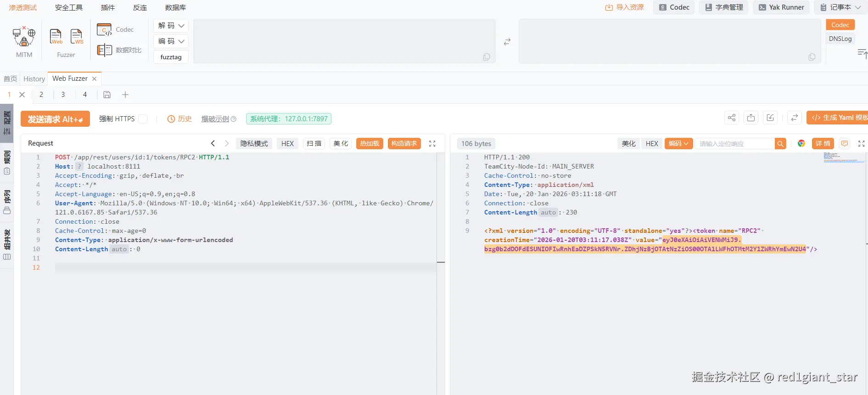Add a new Web Fuzzer sub-tab
The height and width of the screenshot is (395, 868).
tap(125, 95)
